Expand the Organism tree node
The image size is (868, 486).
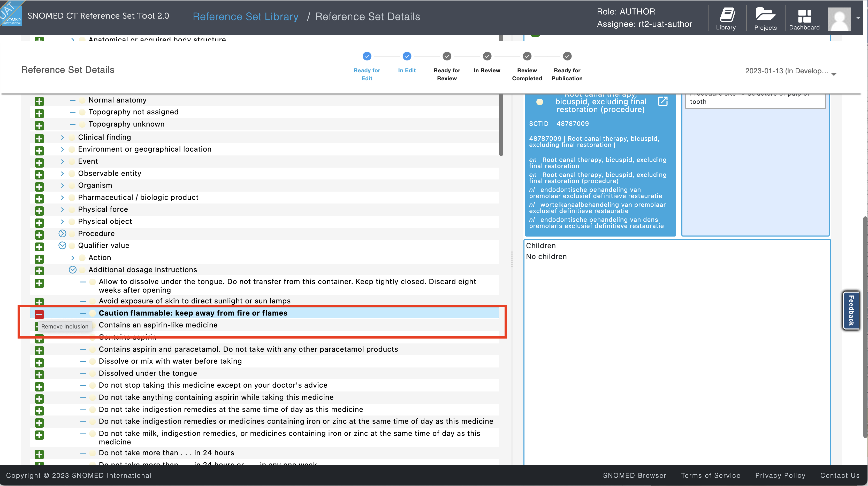click(x=62, y=185)
